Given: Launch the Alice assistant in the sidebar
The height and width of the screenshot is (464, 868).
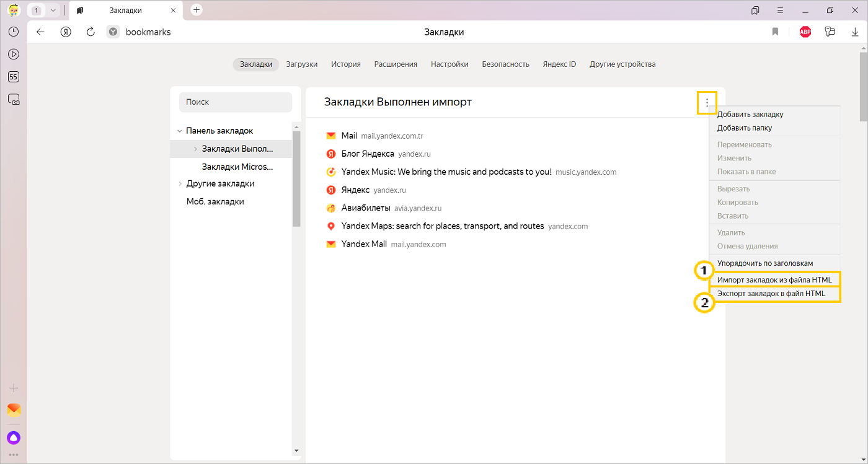Looking at the screenshot, I should (13, 437).
